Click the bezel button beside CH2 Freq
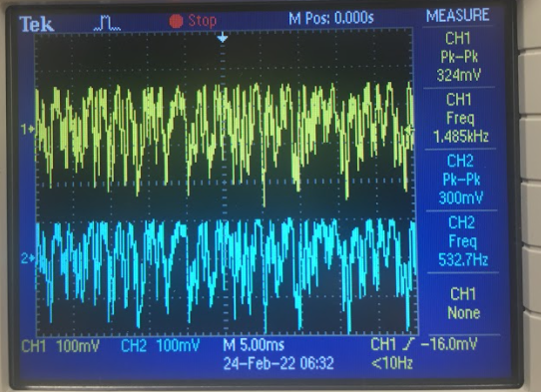Screen dimensions: 541x392 coord(531,213)
